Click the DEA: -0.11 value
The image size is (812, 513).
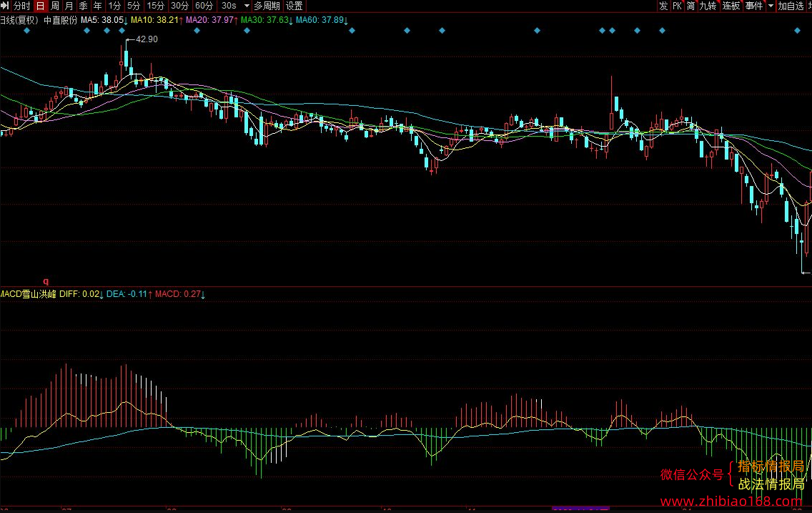click(x=127, y=294)
